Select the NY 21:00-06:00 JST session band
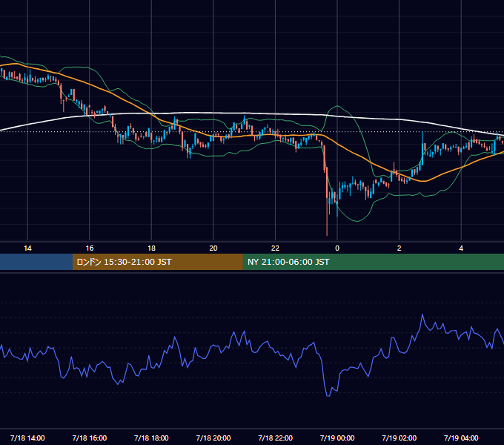Screen dimensions: 504x445 (x=373, y=262)
